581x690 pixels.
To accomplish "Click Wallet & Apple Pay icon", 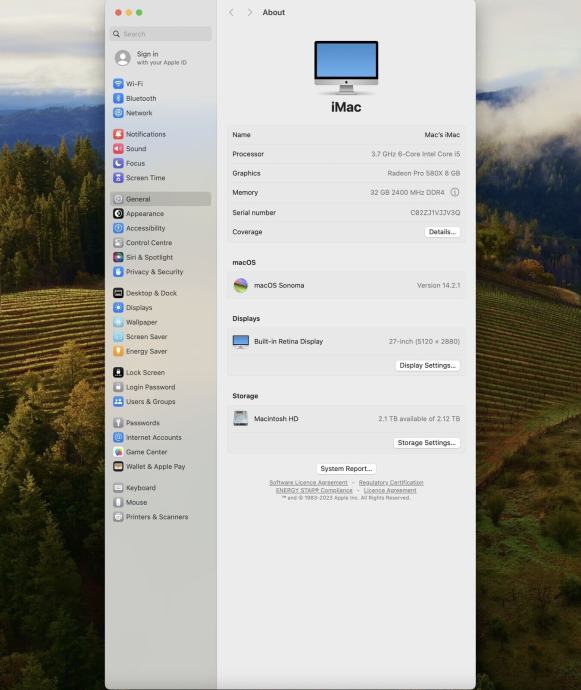I will 118,466.
